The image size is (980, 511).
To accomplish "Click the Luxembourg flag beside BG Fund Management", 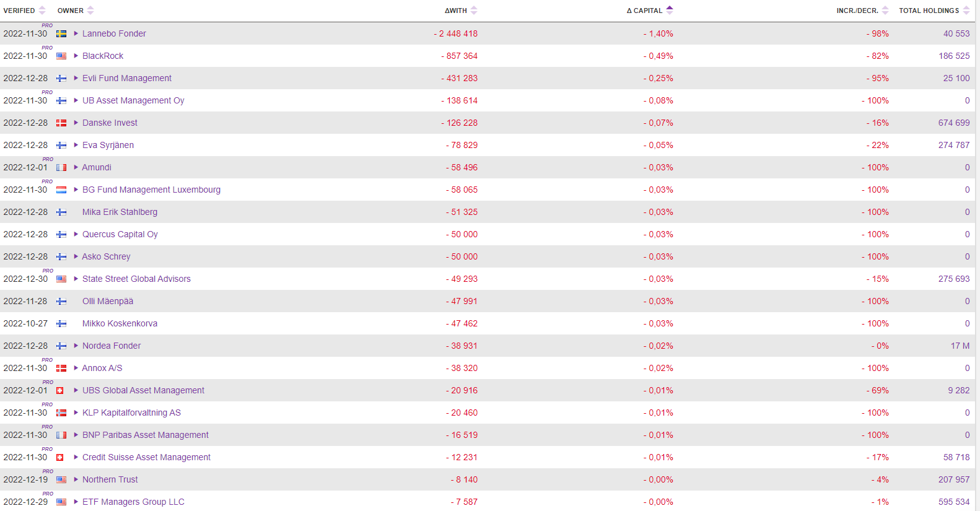I will coord(61,190).
